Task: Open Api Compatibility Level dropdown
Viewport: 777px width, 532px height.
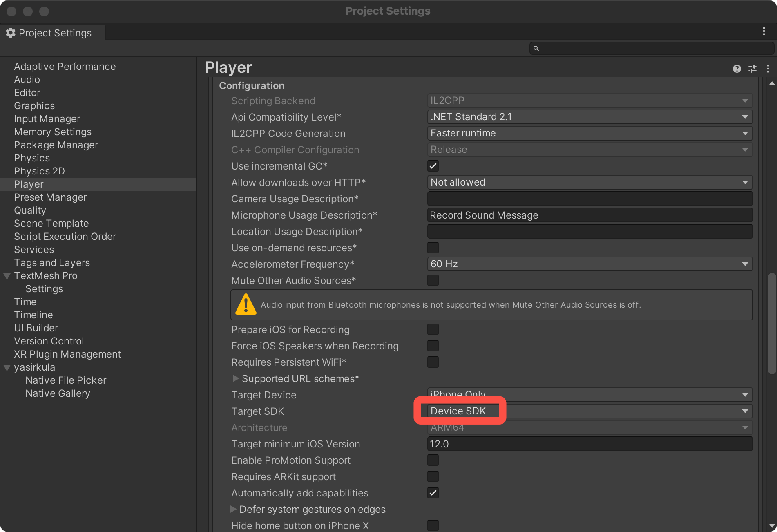Action: pyautogui.click(x=589, y=117)
